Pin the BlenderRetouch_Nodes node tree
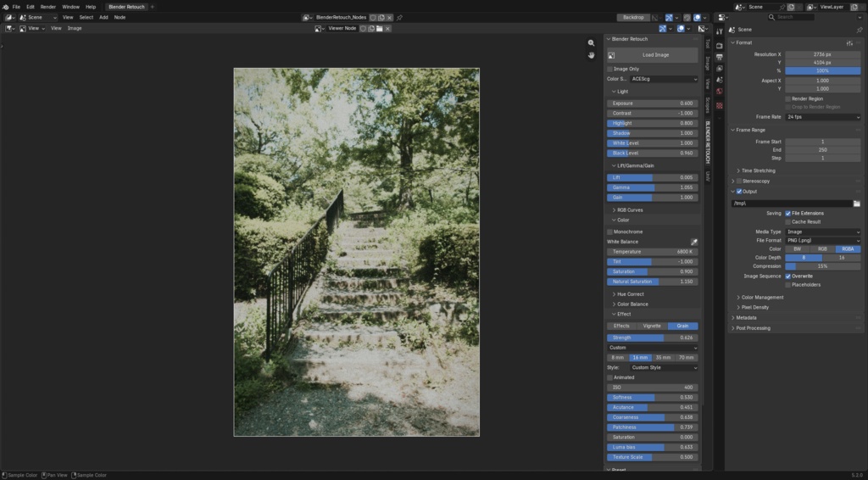The image size is (868, 480). [x=399, y=18]
